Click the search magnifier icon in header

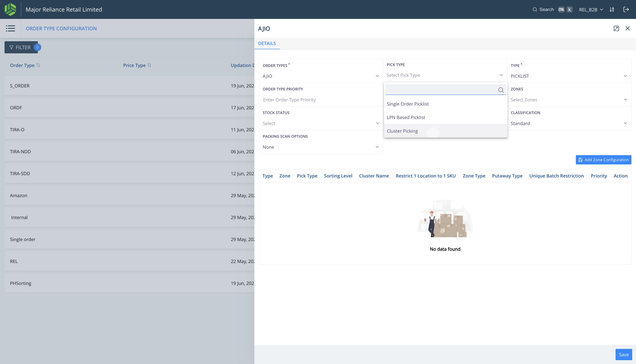coord(535,9)
